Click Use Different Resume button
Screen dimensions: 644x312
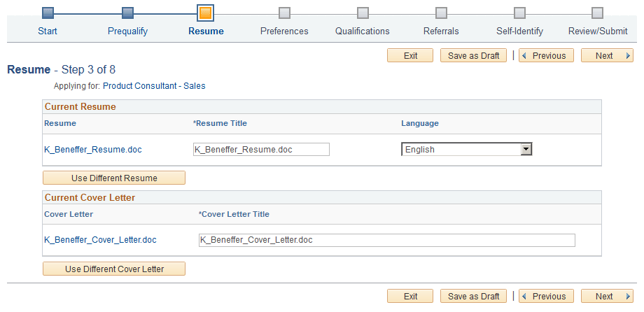coord(114,178)
